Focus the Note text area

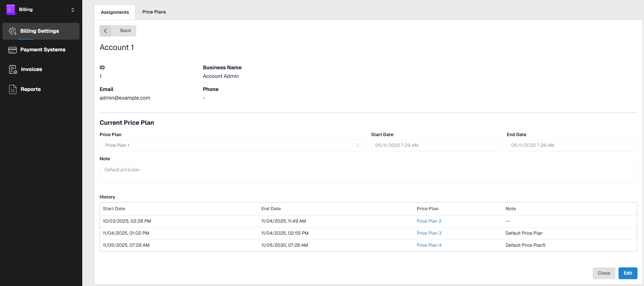point(368,173)
